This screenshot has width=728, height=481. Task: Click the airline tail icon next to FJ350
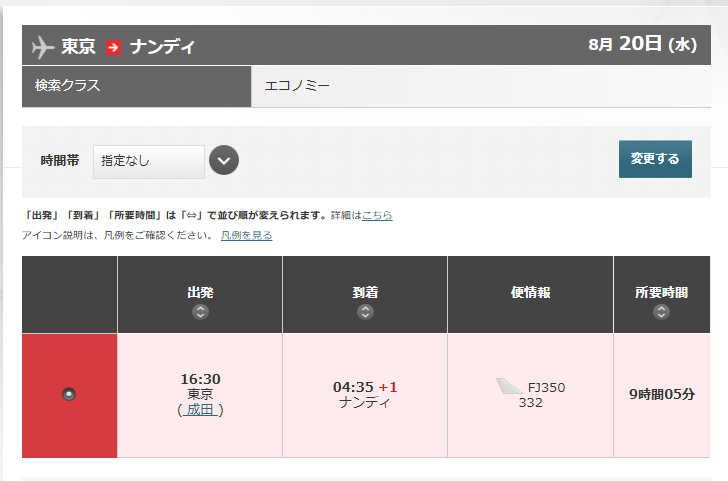click(x=509, y=386)
